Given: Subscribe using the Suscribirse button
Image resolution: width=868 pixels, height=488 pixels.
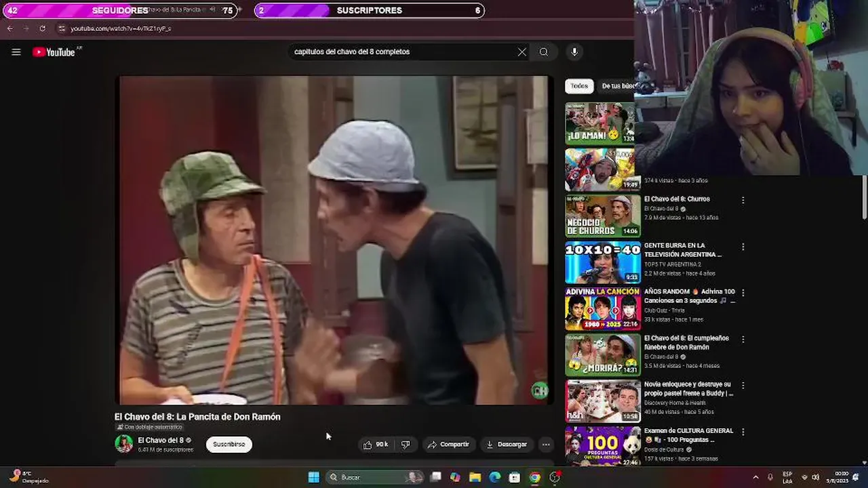Looking at the screenshot, I should 229,445.
